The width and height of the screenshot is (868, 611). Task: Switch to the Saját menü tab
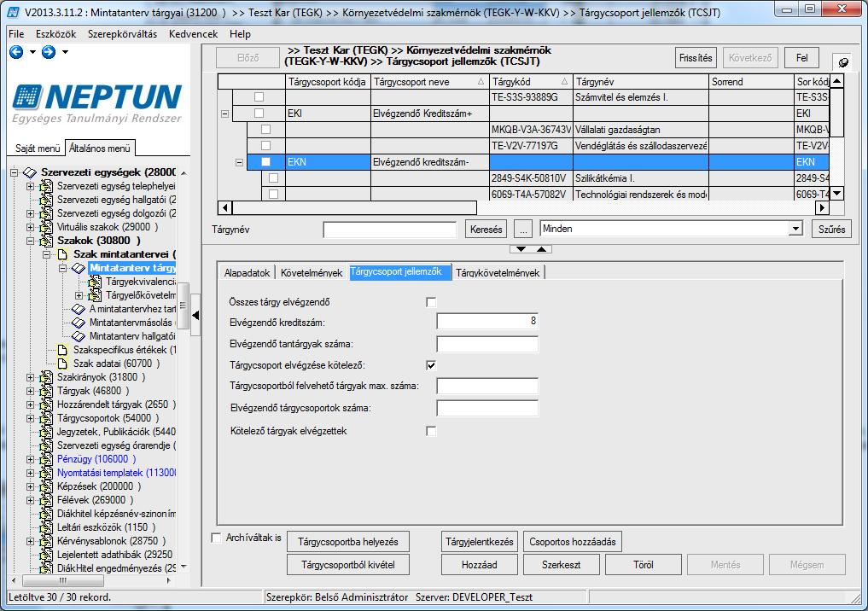pos(37,148)
